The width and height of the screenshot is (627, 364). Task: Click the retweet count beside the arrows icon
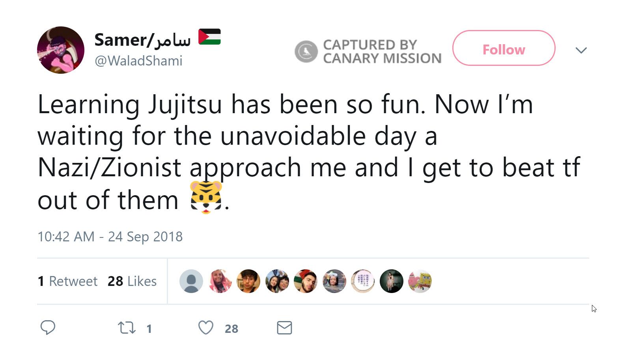tap(149, 329)
